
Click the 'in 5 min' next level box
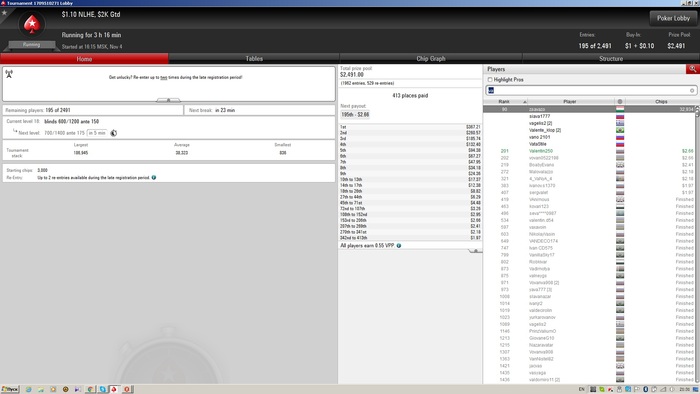tap(97, 133)
